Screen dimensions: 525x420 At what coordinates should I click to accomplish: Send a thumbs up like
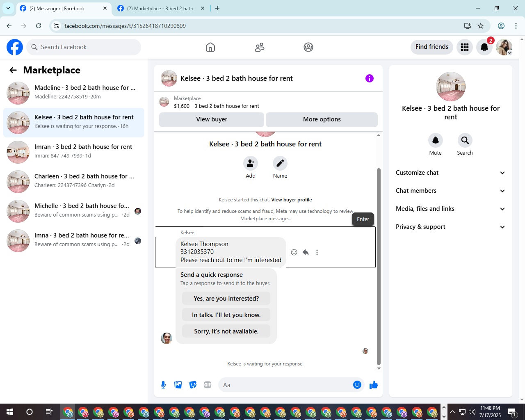[x=374, y=385]
